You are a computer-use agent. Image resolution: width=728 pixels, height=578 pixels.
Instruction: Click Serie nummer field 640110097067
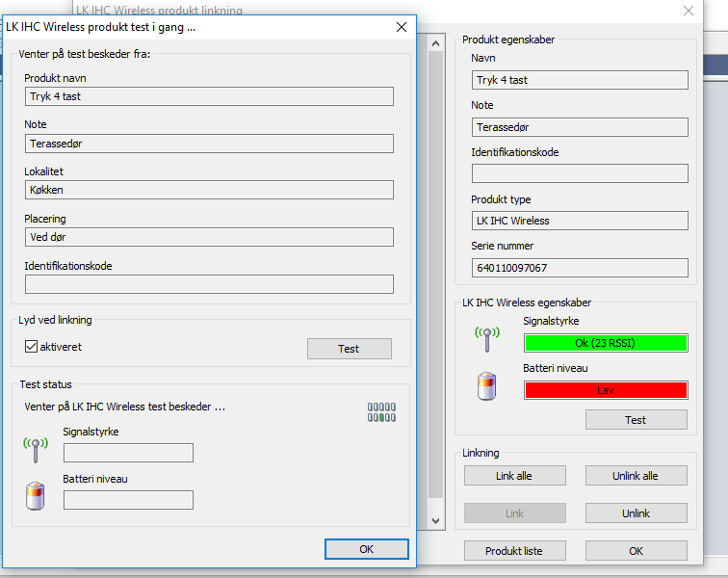click(x=580, y=268)
